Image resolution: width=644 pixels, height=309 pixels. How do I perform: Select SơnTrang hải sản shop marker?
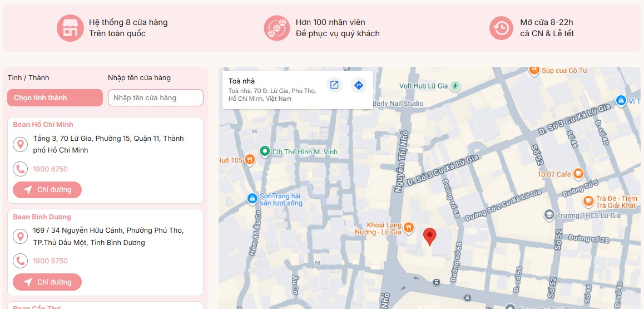[252, 198]
